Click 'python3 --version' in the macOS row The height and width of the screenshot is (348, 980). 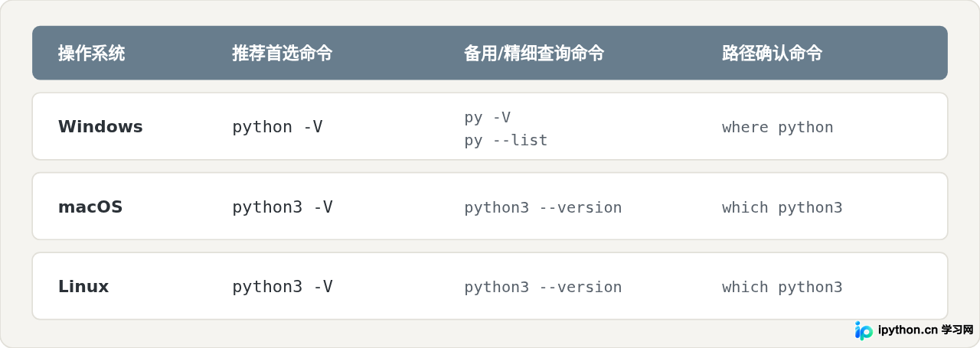(543, 208)
